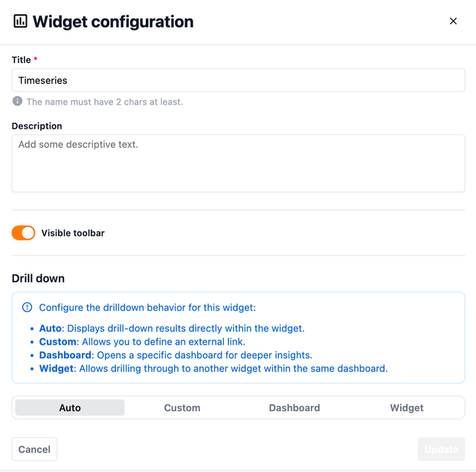
Task: Click the bold "Dashboard" term in the info box
Action: tap(64, 355)
